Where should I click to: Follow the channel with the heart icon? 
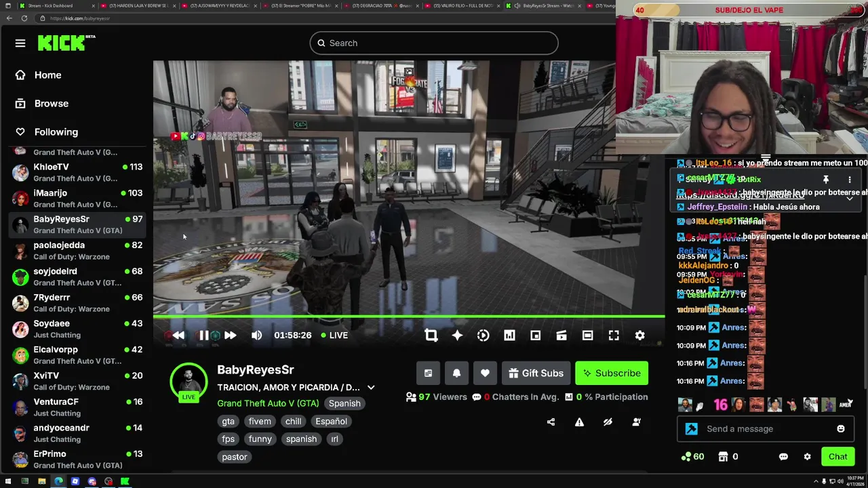click(485, 373)
